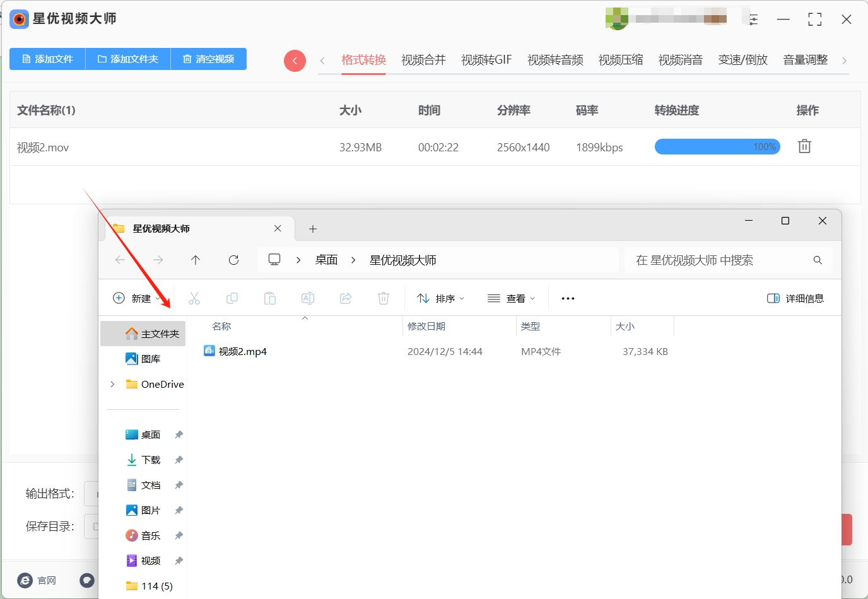Click the 星优视频大师 app logo
Screen dimensions: 868x599
tap(20, 20)
